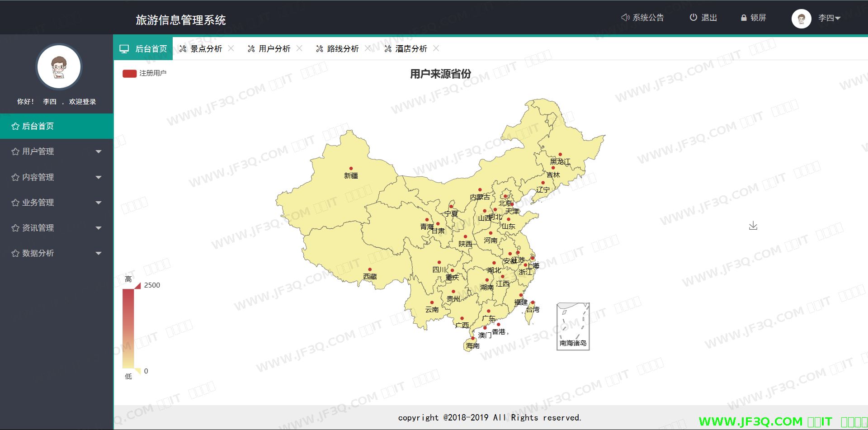Screen dimensions: 868x430
Task: Open the 业务管理 sidebar section
Action: tap(57, 203)
